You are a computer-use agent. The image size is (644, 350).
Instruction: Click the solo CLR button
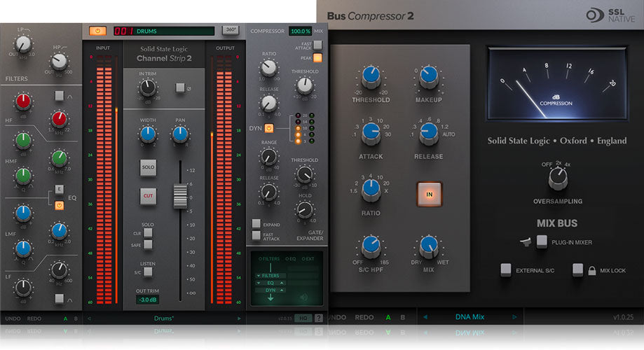[148, 232]
